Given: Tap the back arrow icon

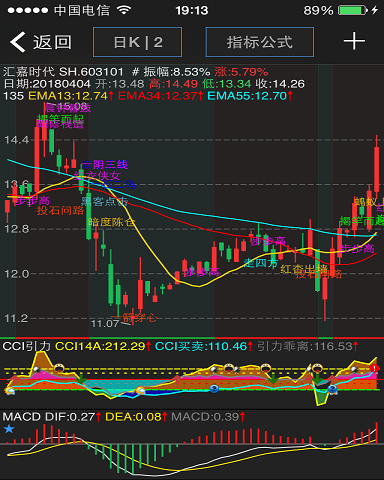Looking at the screenshot, I should coord(18,42).
